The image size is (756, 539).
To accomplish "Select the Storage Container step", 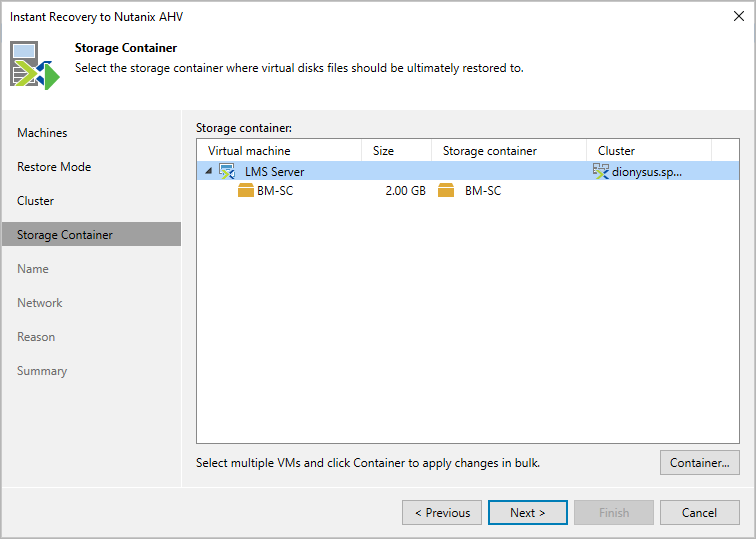I will click(65, 235).
